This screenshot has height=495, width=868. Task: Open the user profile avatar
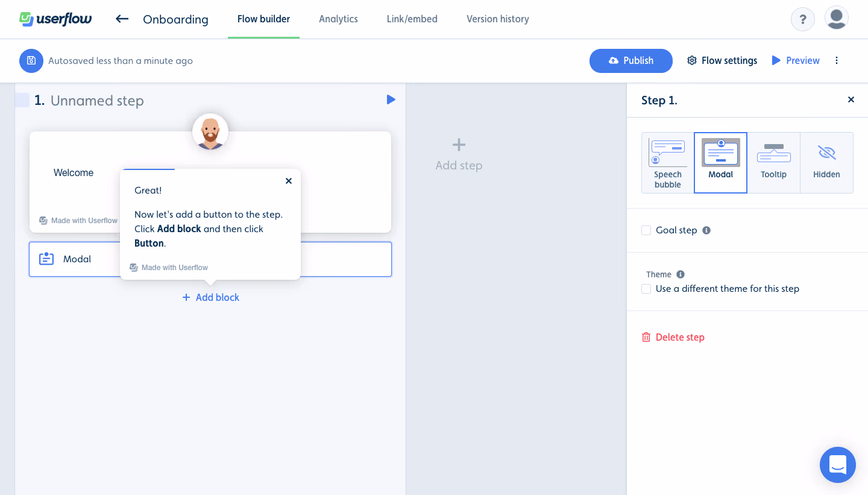click(x=837, y=18)
